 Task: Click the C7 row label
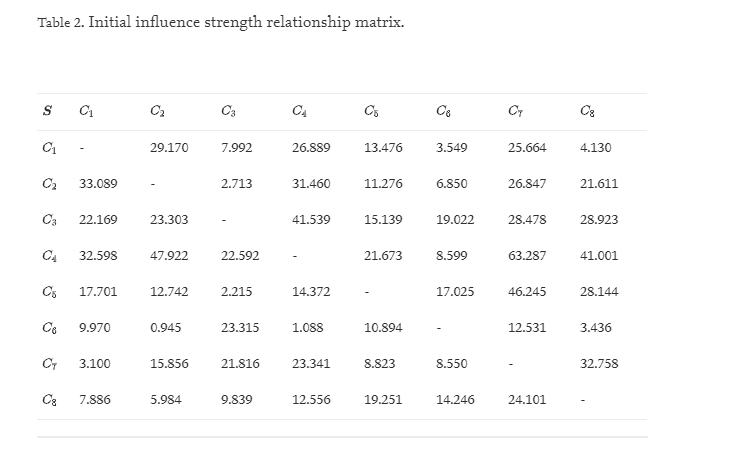pos(49,364)
